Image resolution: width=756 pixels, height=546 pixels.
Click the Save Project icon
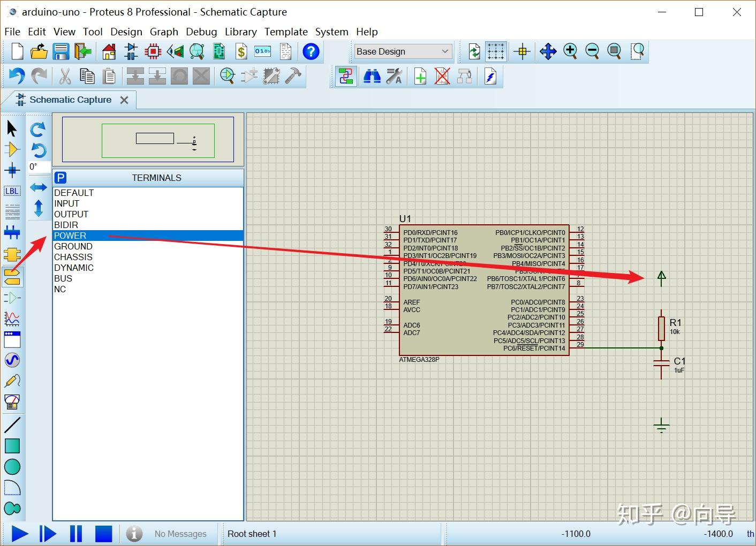(61, 52)
